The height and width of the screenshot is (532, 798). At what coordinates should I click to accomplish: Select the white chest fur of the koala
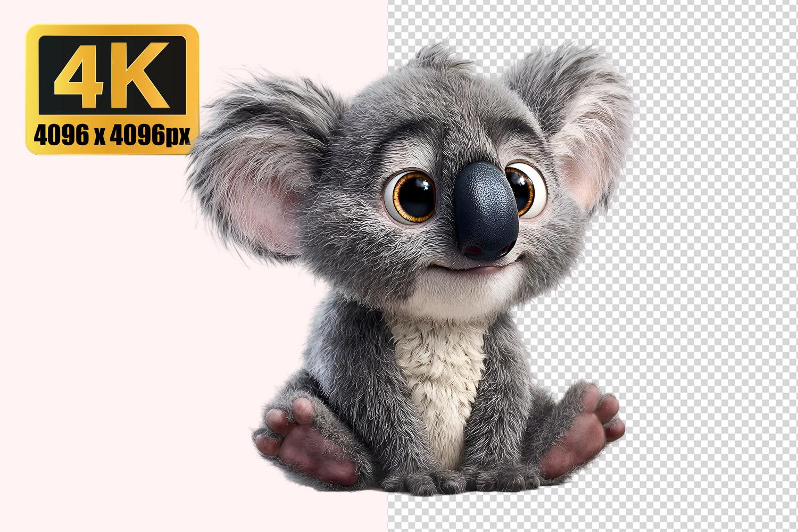[442, 372]
